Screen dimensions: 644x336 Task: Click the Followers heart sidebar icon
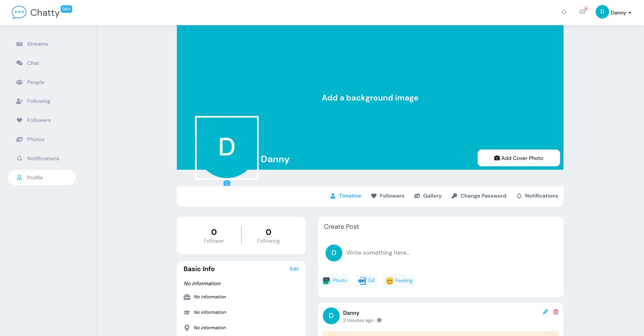point(19,120)
